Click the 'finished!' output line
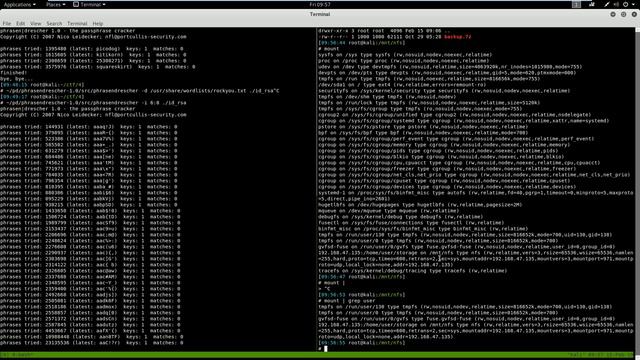 click(13, 73)
